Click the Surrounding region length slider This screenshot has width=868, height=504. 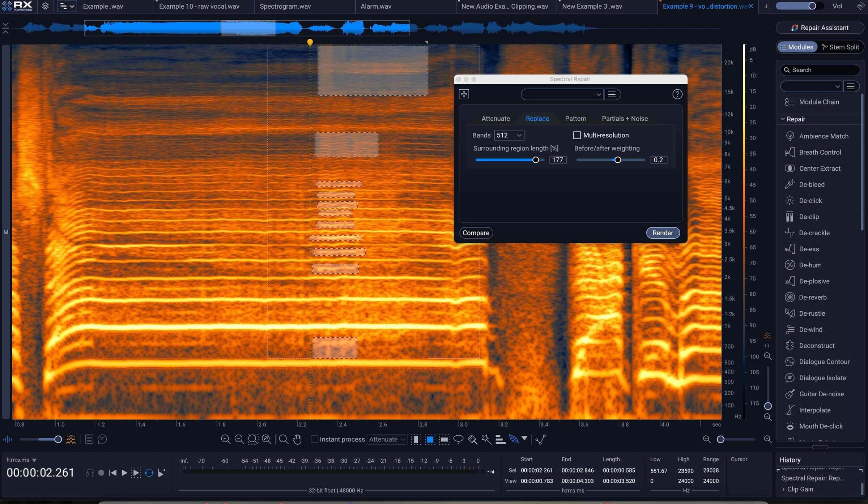pyautogui.click(x=510, y=160)
